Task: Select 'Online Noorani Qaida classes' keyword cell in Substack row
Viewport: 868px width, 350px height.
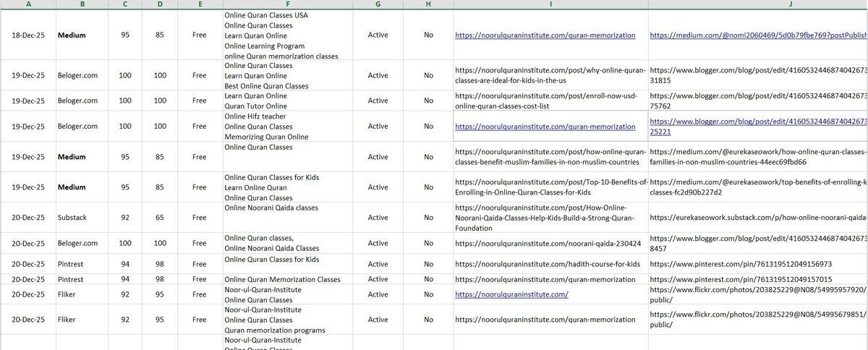Action: (287, 218)
